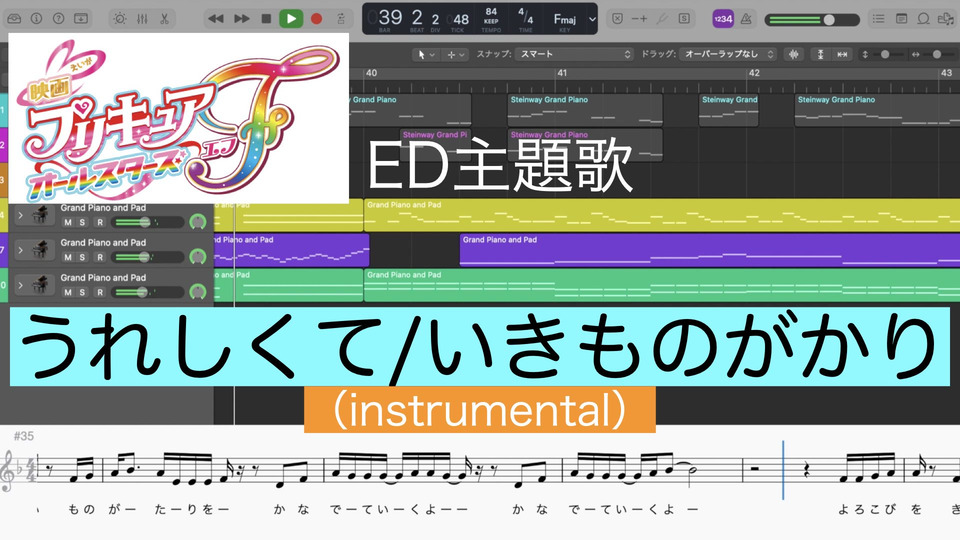
Task: Expand the green track disclosure arrow
Action: [x=20, y=285]
